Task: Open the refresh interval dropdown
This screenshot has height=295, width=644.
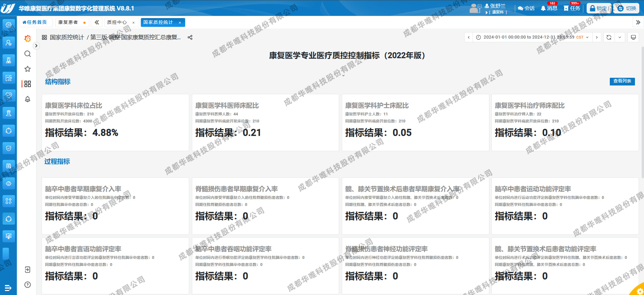Action: tap(620, 37)
